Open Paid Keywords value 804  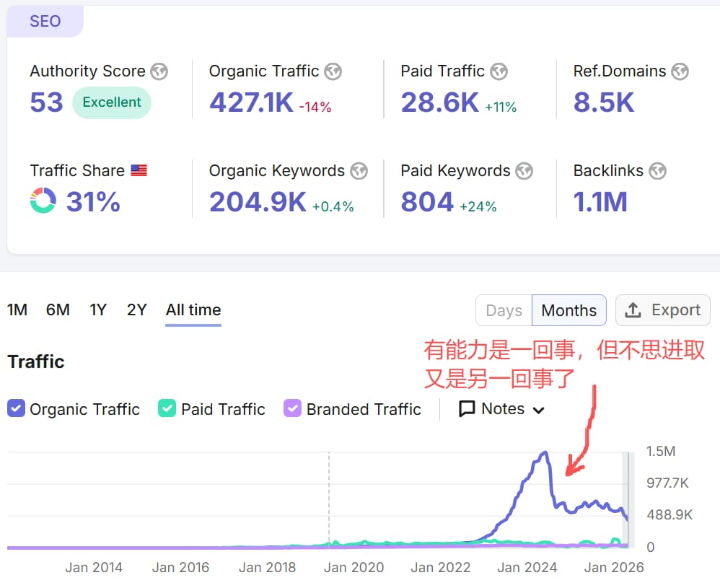click(427, 202)
